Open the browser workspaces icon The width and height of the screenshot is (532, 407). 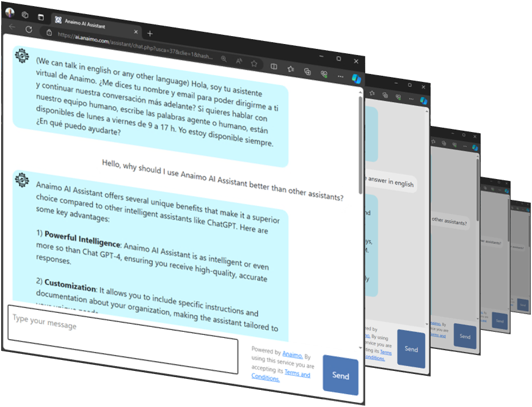[25, 15]
